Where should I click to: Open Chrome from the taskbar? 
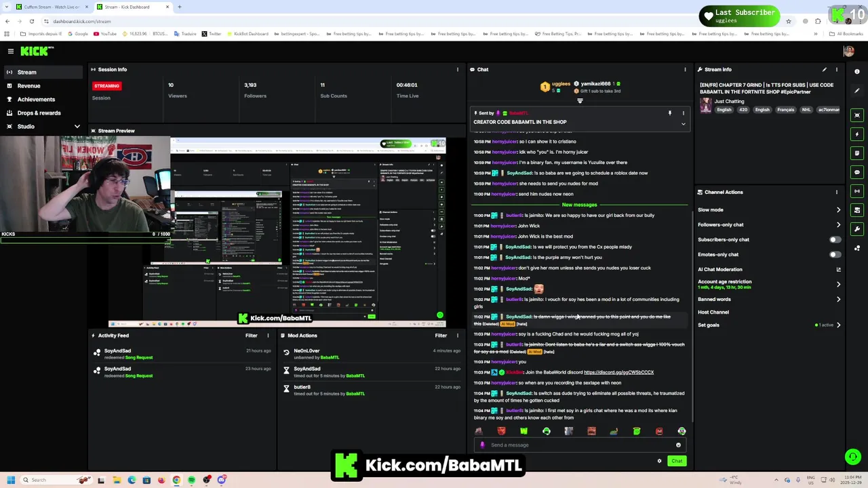coord(176,480)
